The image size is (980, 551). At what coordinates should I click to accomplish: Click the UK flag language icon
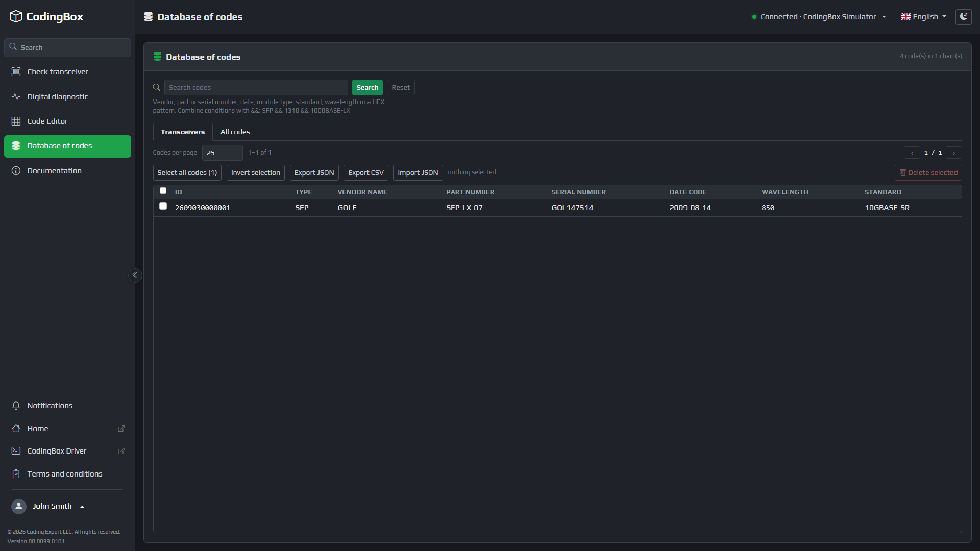906,17
